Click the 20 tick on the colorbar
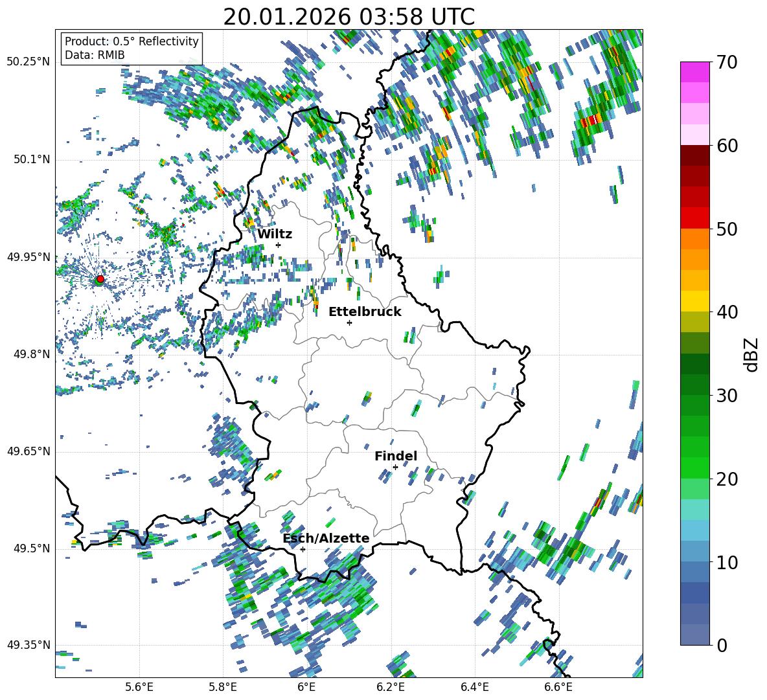The image size is (767, 700). coord(726,479)
